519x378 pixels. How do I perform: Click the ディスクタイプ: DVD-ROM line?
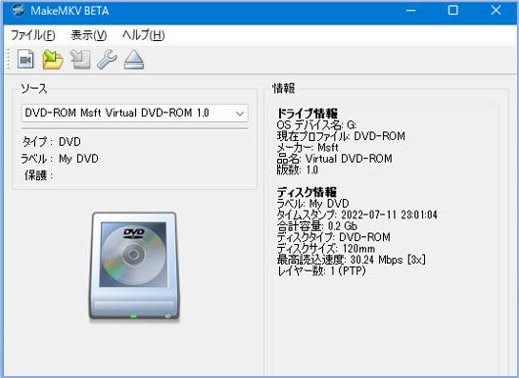pyautogui.click(x=334, y=237)
